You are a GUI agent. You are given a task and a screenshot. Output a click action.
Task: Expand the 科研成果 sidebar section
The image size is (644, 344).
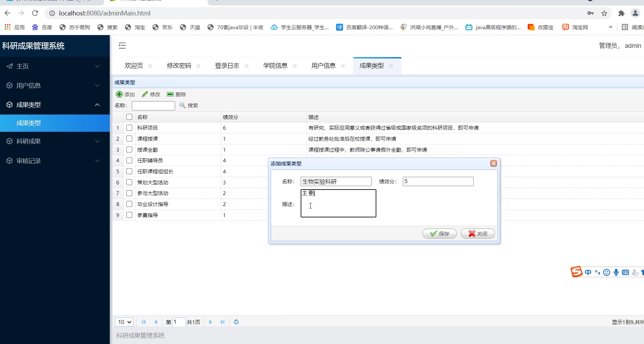point(55,141)
